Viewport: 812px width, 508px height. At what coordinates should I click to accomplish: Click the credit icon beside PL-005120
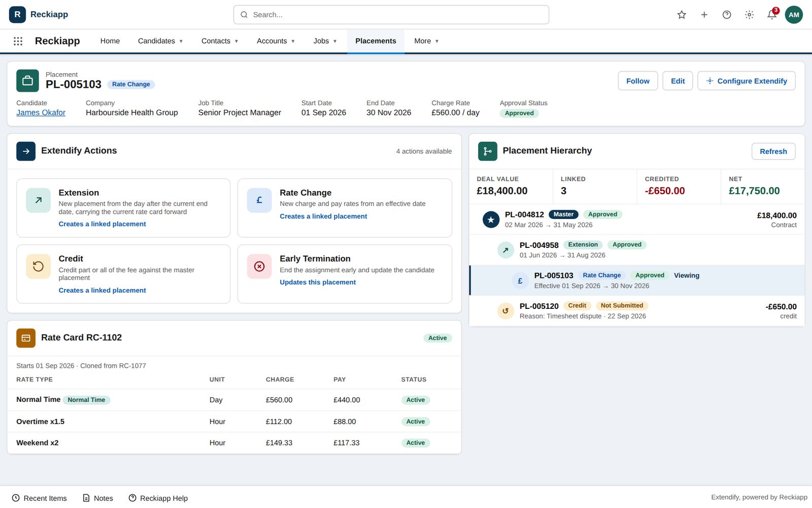pyautogui.click(x=505, y=311)
